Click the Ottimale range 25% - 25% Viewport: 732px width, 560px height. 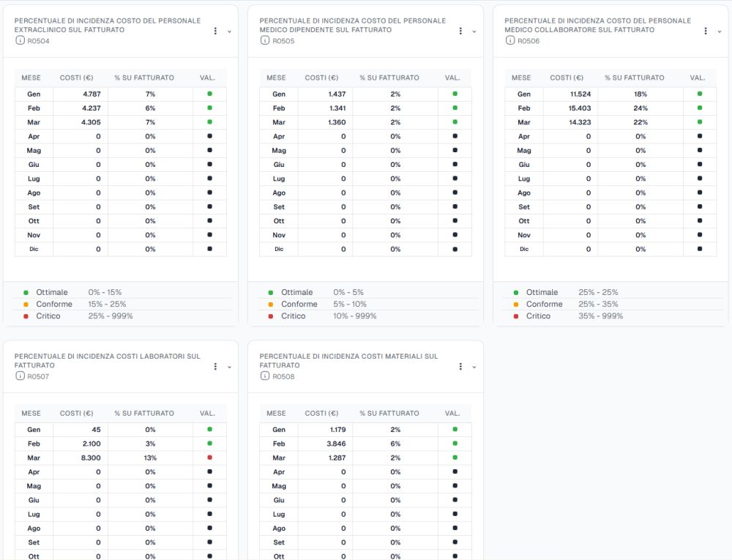click(x=598, y=292)
